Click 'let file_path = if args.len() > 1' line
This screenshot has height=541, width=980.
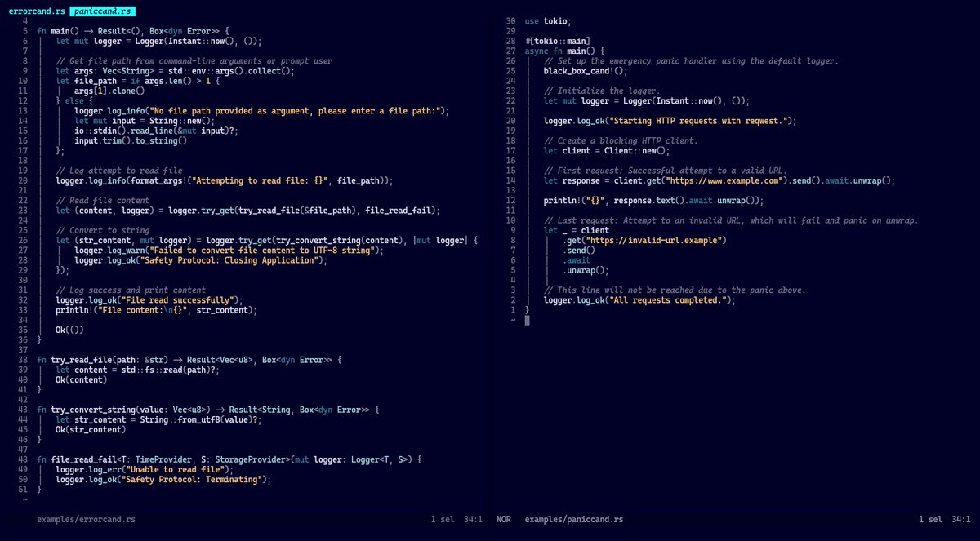[138, 81]
